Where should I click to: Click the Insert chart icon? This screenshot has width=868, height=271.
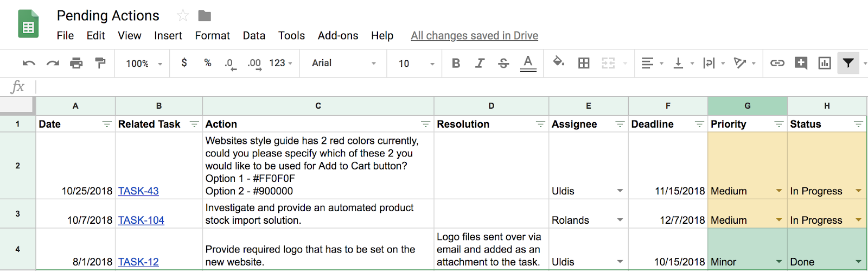[825, 64]
